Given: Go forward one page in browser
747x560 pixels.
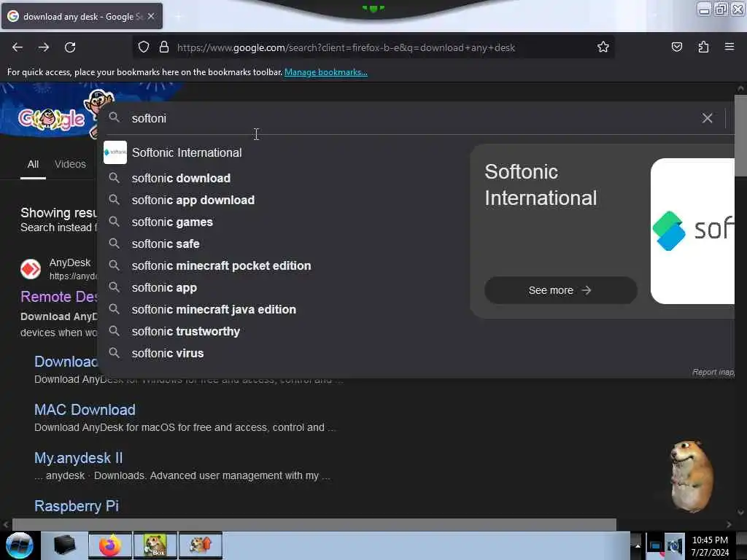Looking at the screenshot, I should tap(44, 47).
